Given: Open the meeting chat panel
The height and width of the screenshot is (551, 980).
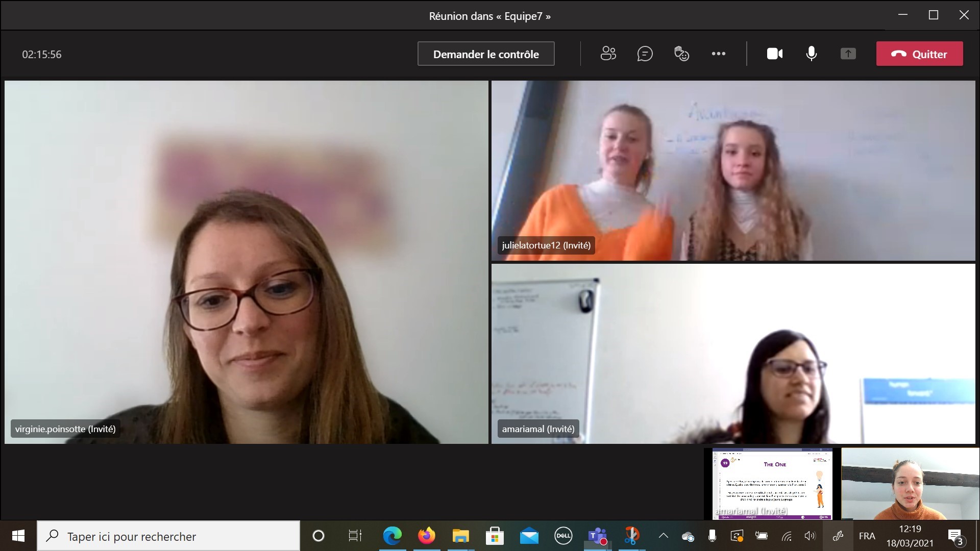Looking at the screenshot, I should [645, 54].
